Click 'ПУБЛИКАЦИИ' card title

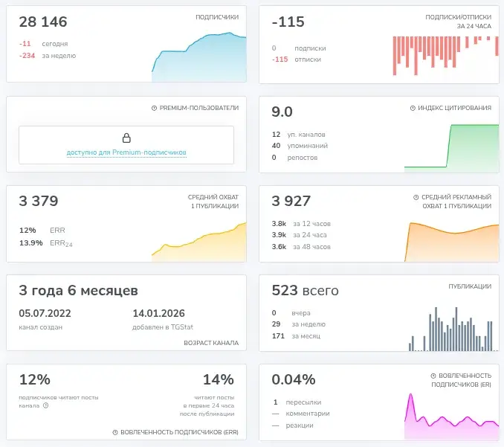coord(470,286)
